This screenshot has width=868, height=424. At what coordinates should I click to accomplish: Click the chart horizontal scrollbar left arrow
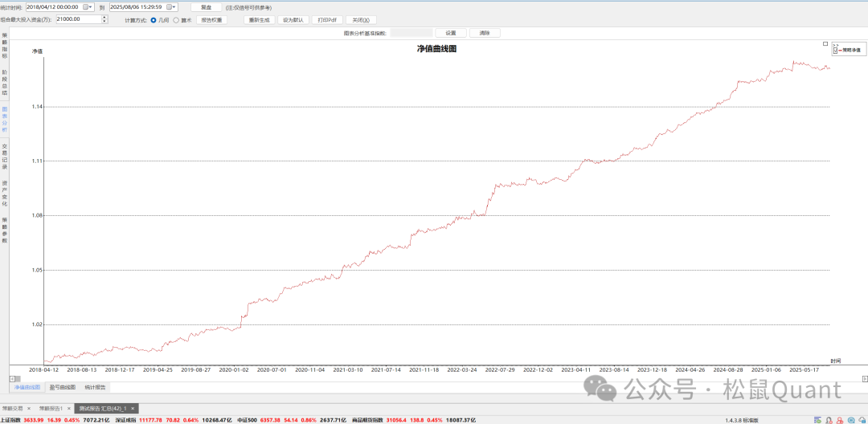pos(11,378)
